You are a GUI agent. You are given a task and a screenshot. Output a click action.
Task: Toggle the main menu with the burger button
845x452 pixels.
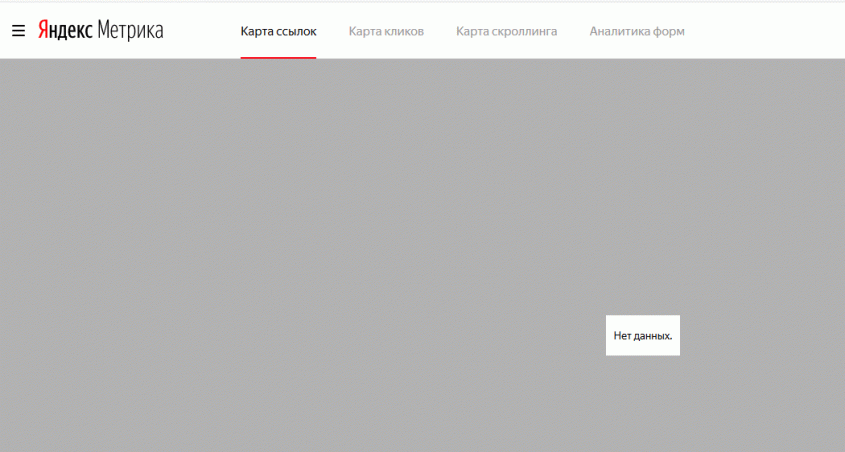point(18,31)
